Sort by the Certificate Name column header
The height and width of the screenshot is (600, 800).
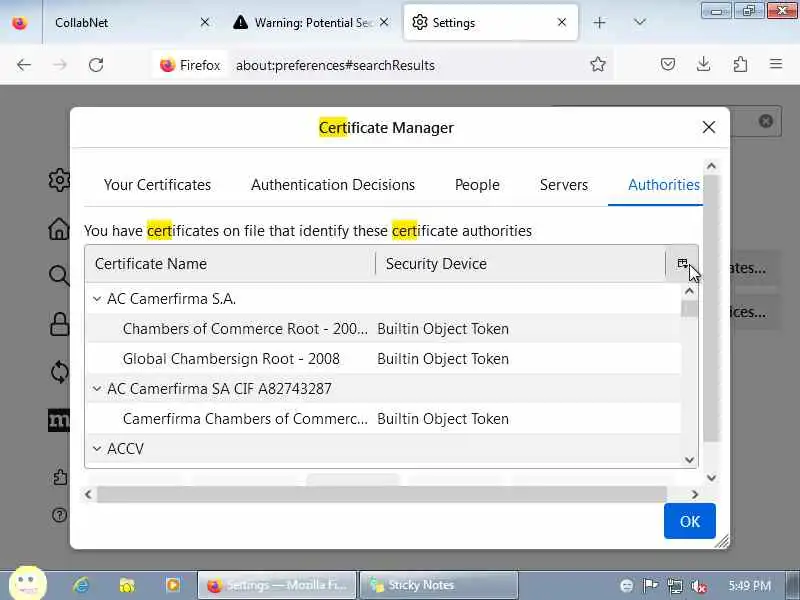[x=231, y=264]
